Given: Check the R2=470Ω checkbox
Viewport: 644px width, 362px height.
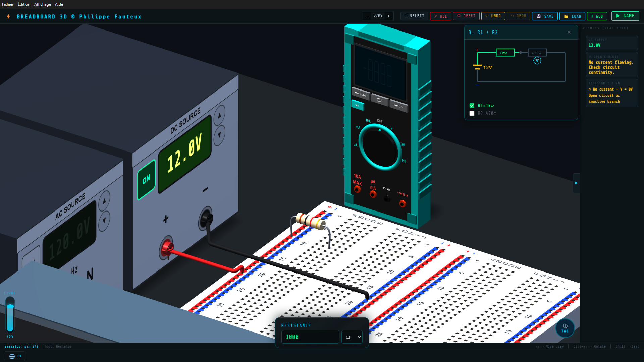Looking at the screenshot, I should 472,113.
